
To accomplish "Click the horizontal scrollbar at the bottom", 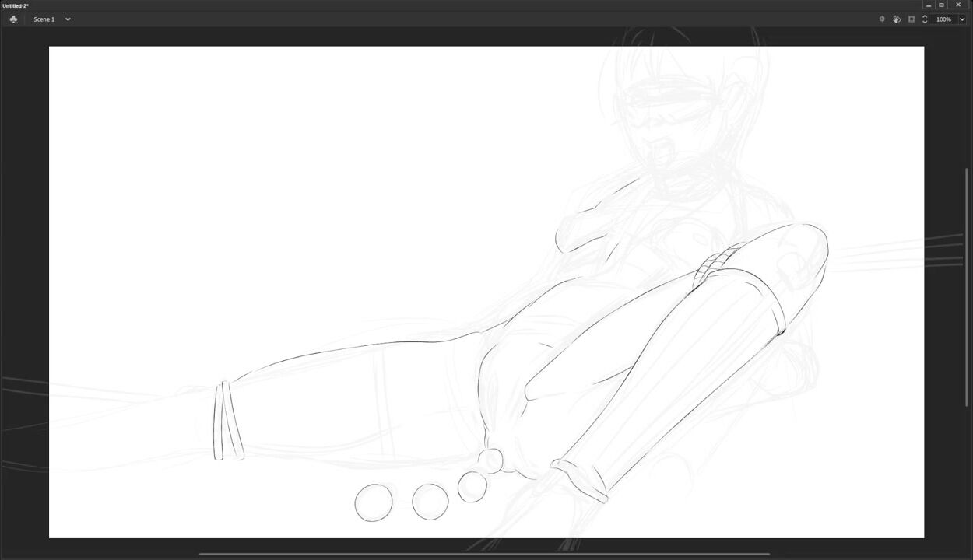I will point(483,555).
